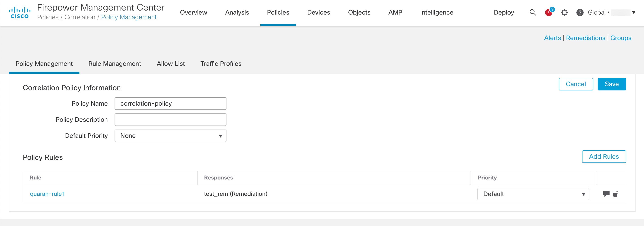Open the Deploy menu
644x226 pixels.
(x=504, y=12)
